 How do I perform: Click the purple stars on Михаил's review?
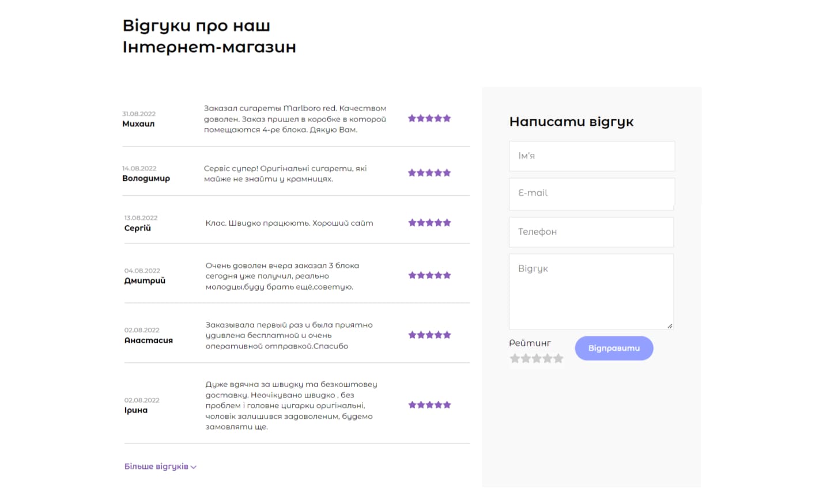[429, 119]
